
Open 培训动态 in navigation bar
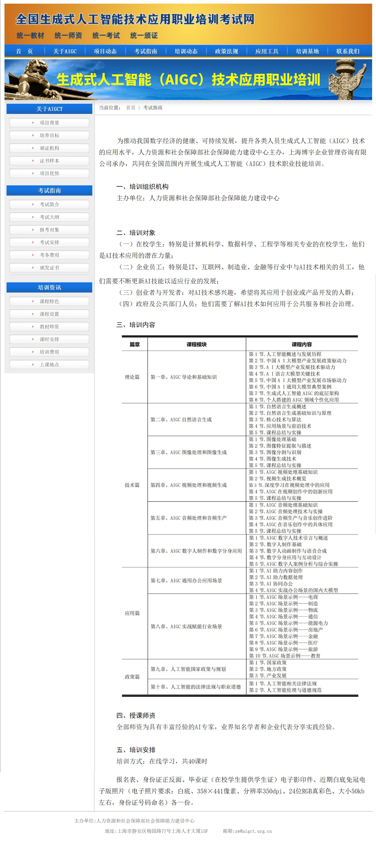point(186,51)
